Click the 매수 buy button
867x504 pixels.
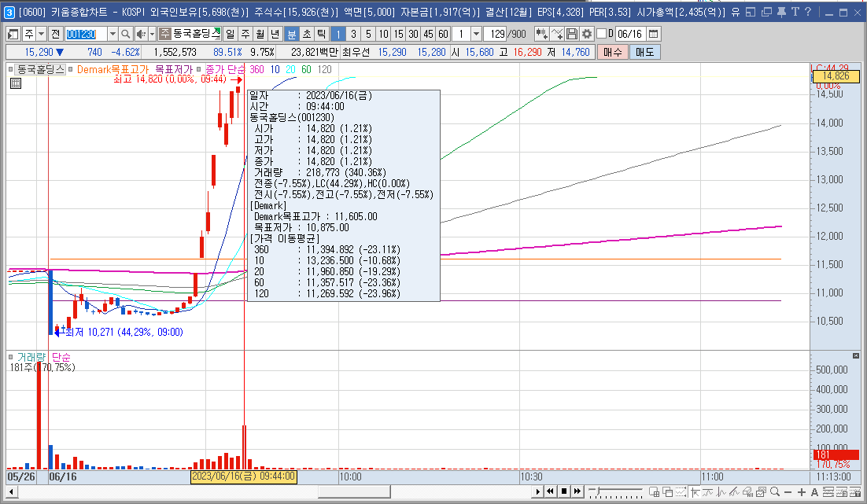coord(612,52)
